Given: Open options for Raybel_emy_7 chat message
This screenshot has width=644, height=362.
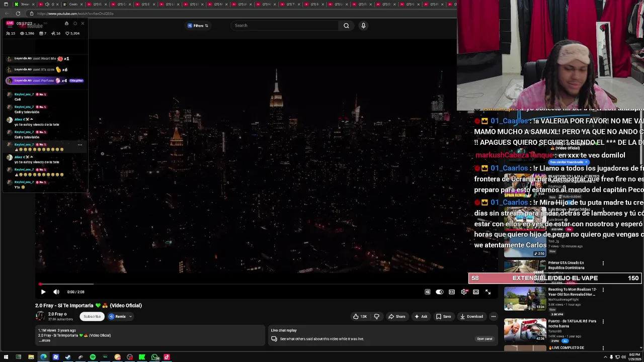Looking at the screenshot, I should [x=79, y=145].
